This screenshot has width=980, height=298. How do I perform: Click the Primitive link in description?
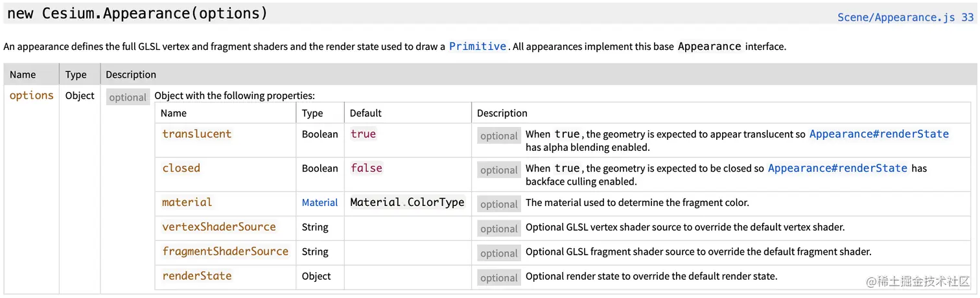coord(477,46)
